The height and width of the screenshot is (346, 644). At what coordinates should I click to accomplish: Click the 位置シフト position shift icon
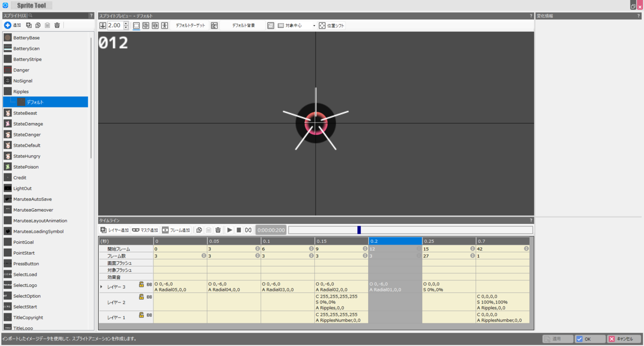coord(322,25)
